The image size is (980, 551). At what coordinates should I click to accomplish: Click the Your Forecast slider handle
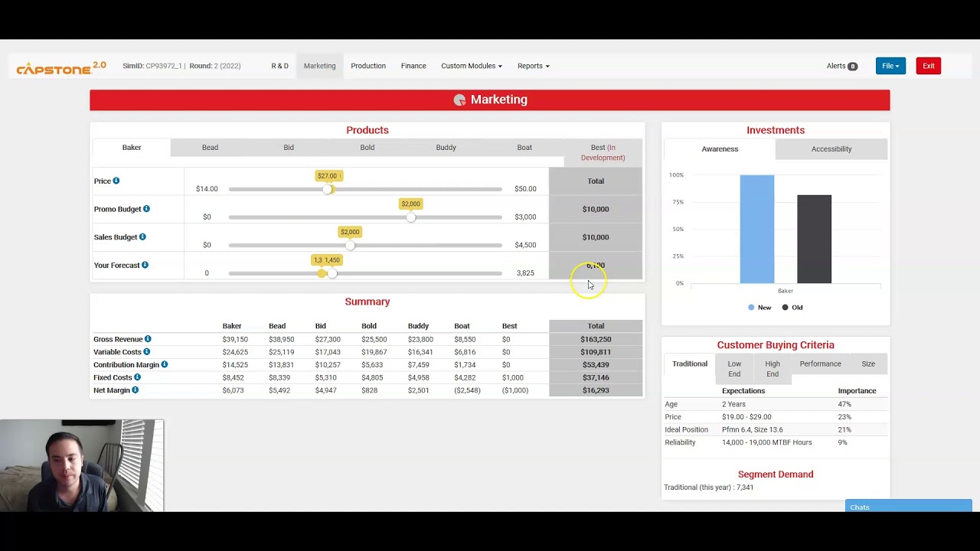pyautogui.click(x=332, y=273)
